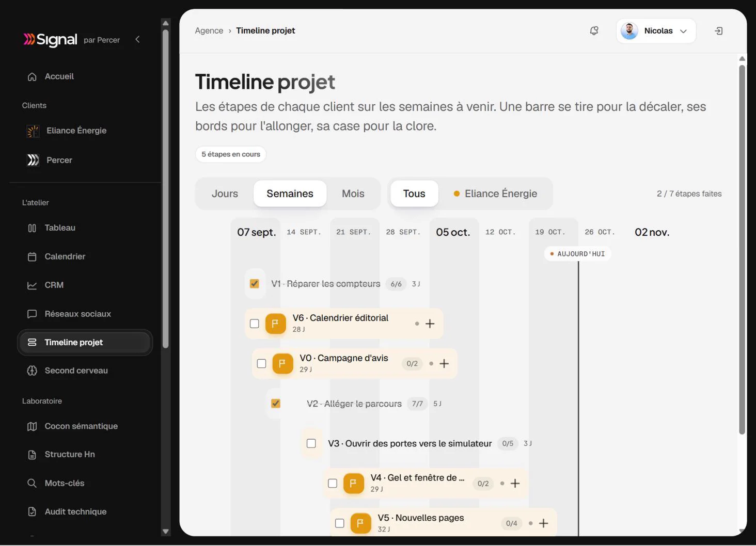The image size is (756, 546).
Task: Open the Tableau board icon
Action: pos(32,228)
